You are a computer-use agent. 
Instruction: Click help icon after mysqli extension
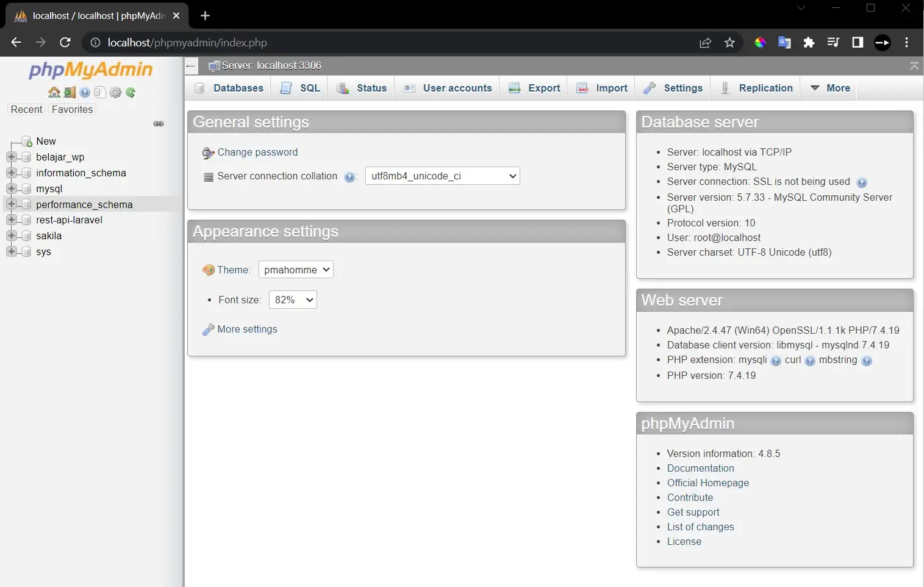point(776,361)
